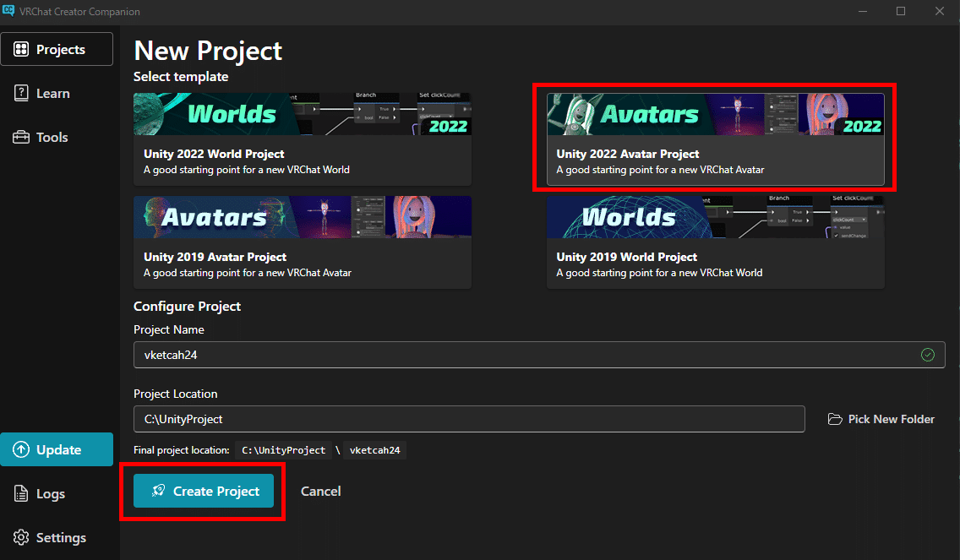The width and height of the screenshot is (960, 560).
Task: Choose the Unity 2019 Avatar Project template
Action: (302, 242)
